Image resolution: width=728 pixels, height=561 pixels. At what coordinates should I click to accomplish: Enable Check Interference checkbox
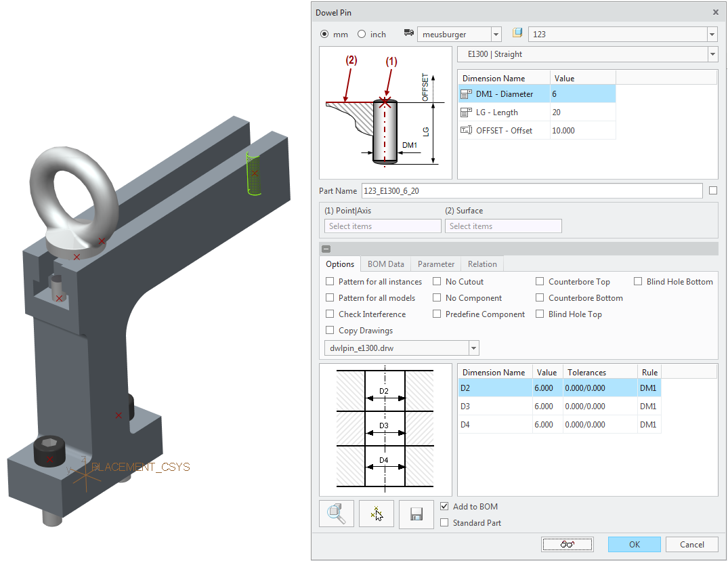330,314
